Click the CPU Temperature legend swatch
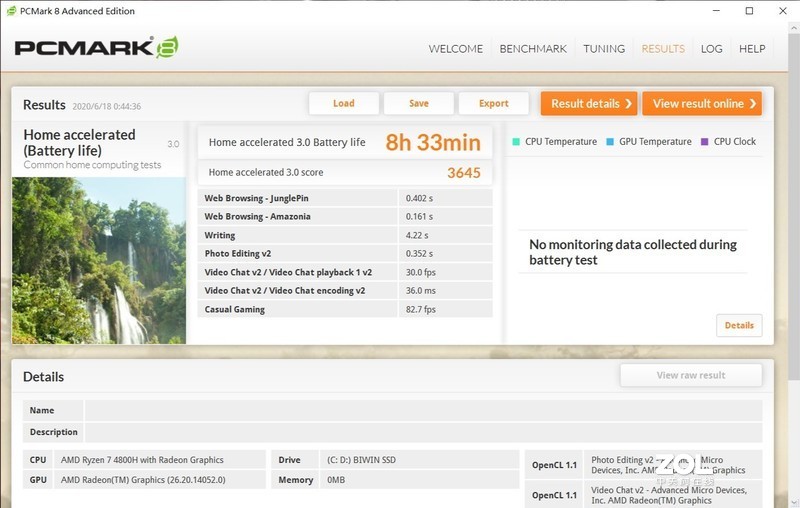 tap(516, 142)
